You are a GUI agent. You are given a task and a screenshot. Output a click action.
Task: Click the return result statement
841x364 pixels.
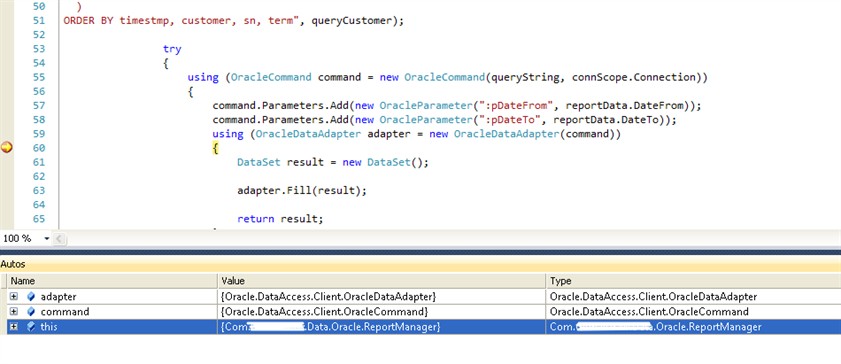280,219
